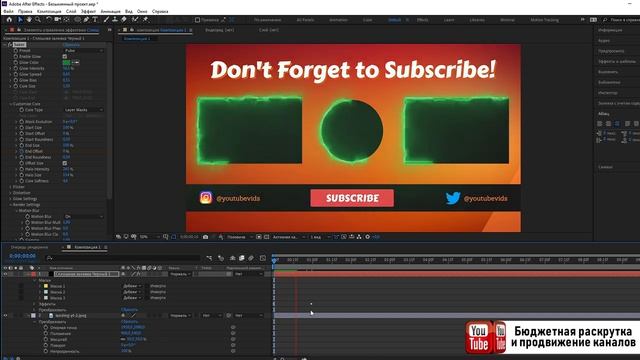This screenshot has height=360, width=640.
Task: Click the shy layers icon in the timeline header
Action: (233, 258)
